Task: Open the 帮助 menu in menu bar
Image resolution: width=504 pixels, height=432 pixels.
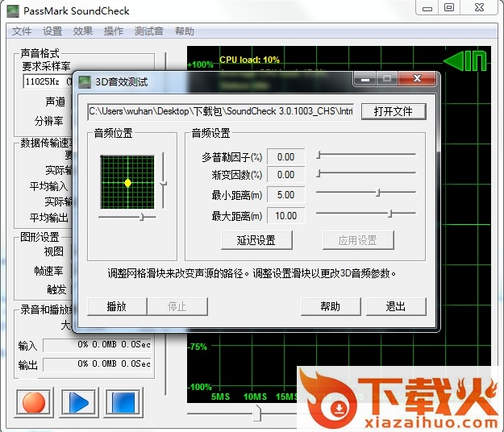Action: tap(184, 31)
